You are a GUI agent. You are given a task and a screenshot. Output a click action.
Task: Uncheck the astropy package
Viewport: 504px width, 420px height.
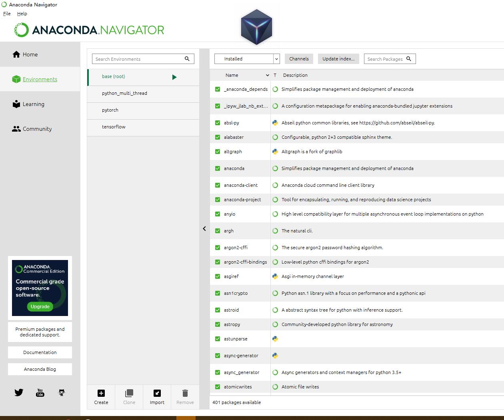tap(217, 324)
